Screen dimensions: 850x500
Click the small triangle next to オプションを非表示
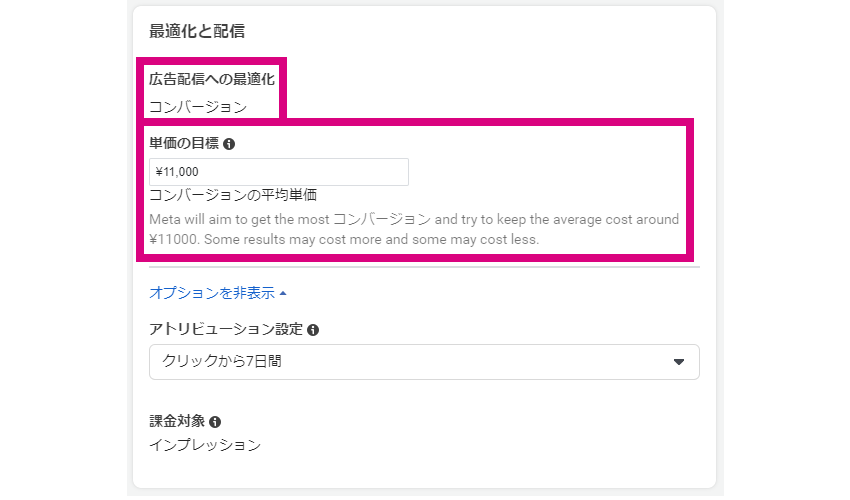pyautogui.click(x=283, y=293)
